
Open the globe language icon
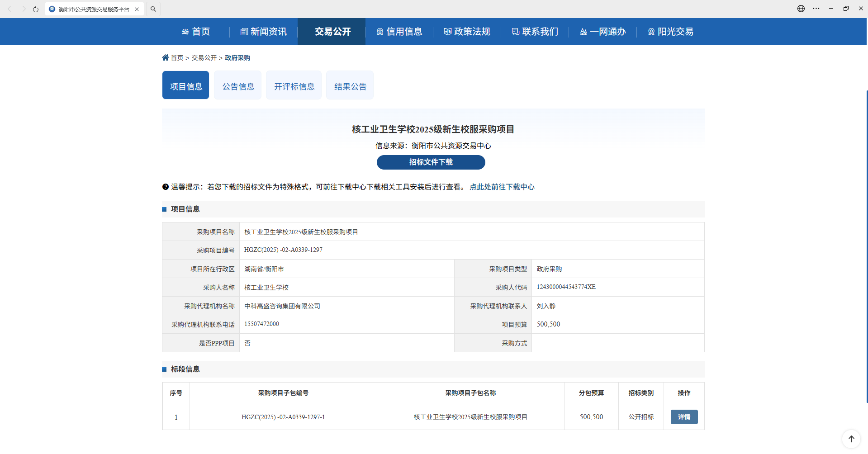tap(801, 9)
